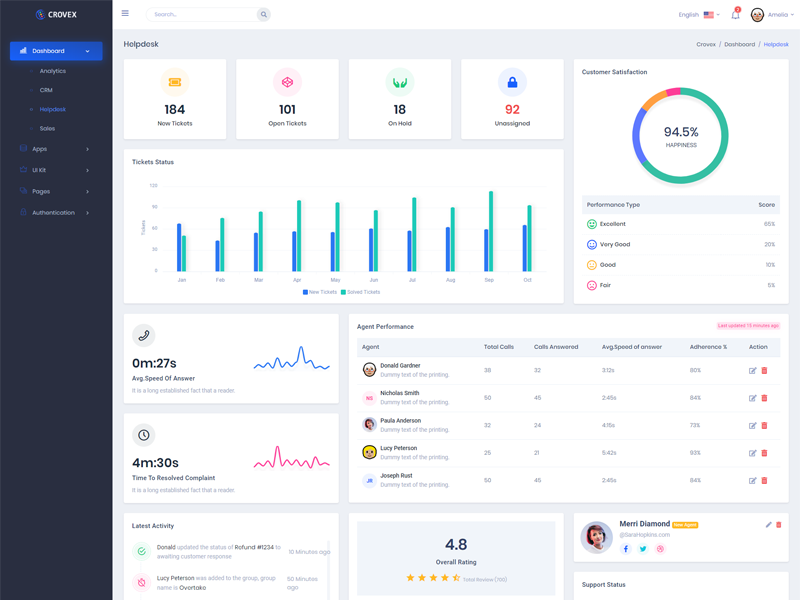
Task: Select Helpdesk in sidebar
Action: click(53, 109)
